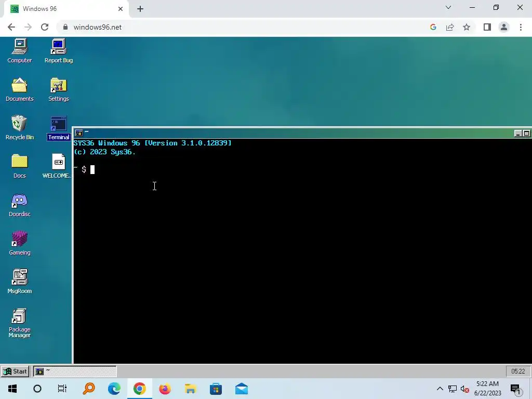Open Windows clock showing 5:22 AM
The width and height of the screenshot is (532, 399).
pyautogui.click(x=487, y=389)
